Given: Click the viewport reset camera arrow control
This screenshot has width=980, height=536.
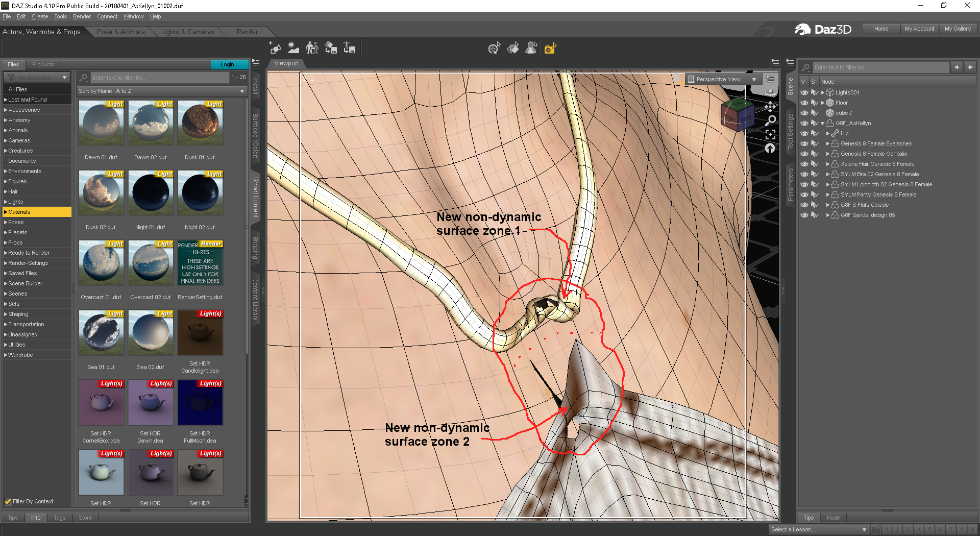Looking at the screenshot, I should click(x=770, y=148).
